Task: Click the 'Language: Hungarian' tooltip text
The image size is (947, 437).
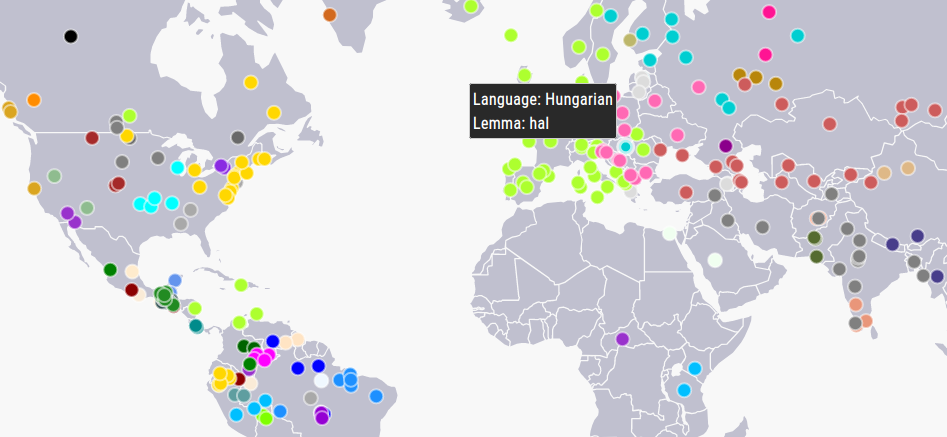Action: (543, 100)
